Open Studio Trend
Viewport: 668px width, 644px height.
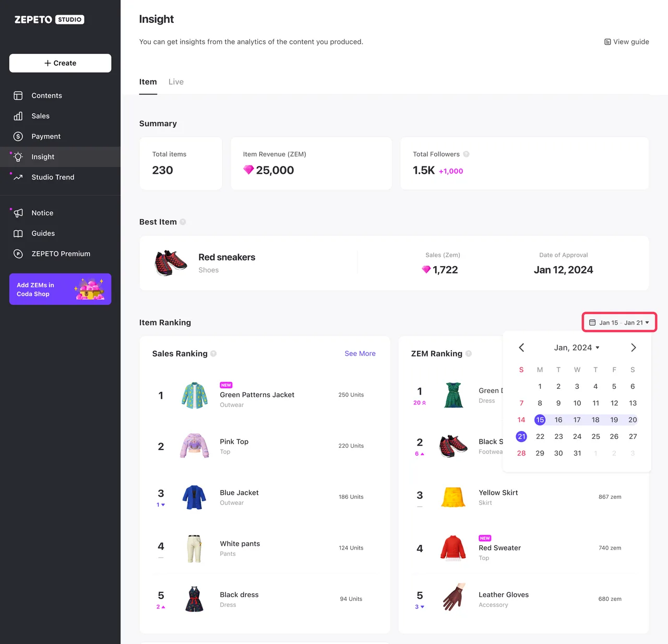coord(53,177)
